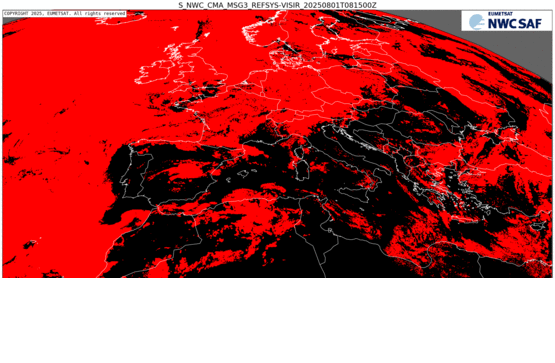This screenshot has height=363, width=555.
Task: Click the Balearic Islands outlines
Action: coord(242,174)
